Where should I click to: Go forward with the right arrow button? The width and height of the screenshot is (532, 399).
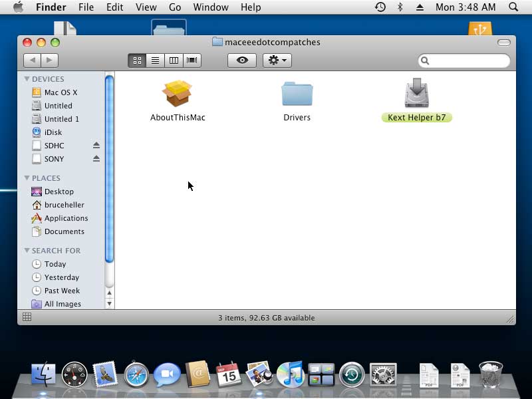tap(49, 61)
